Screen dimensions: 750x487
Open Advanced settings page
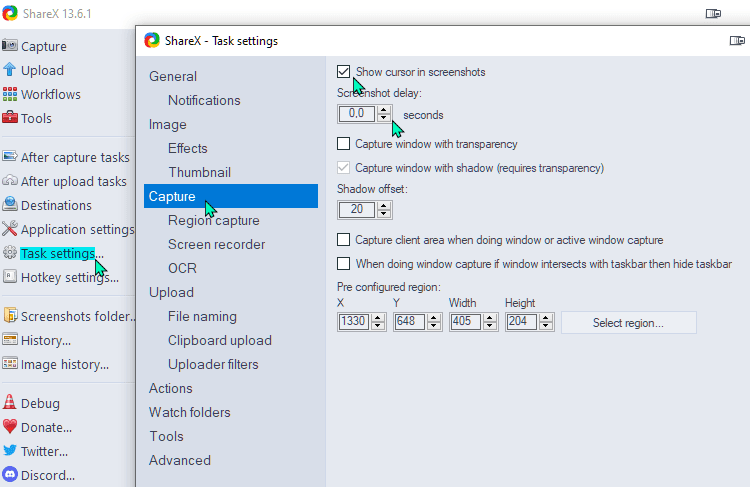[179, 460]
